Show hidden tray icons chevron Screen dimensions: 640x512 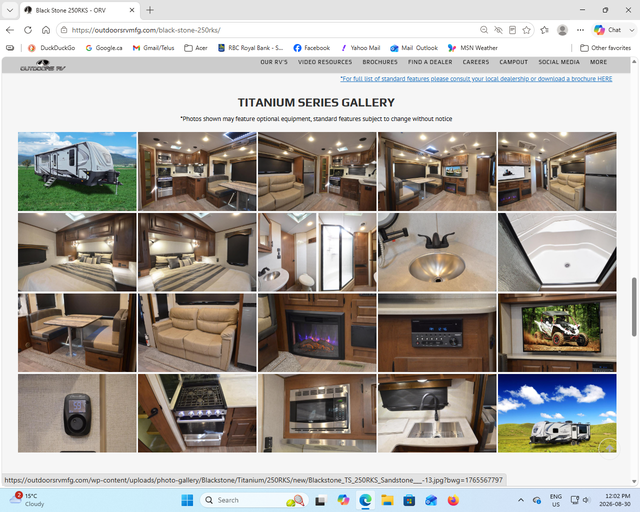point(521,500)
